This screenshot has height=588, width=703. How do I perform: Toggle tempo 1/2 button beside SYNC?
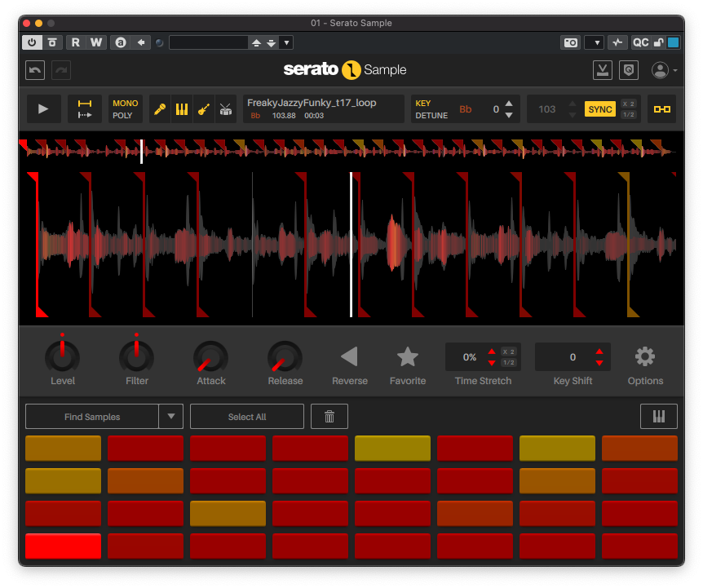(629, 115)
